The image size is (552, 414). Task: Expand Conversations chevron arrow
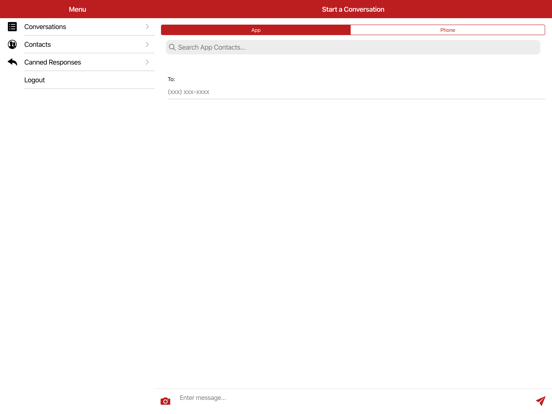pyautogui.click(x=147, y=27)
